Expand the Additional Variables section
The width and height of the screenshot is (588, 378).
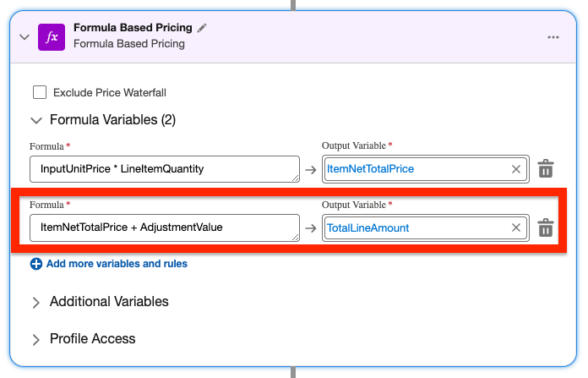(35, 303)
